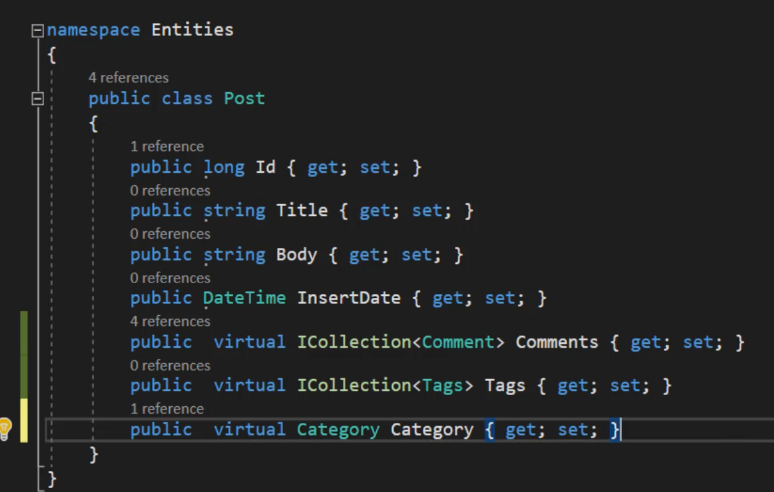Screen dimensions: 774x492
Task: Place the cursor on InsertDate property name
Action: click(x=349, y=298)
